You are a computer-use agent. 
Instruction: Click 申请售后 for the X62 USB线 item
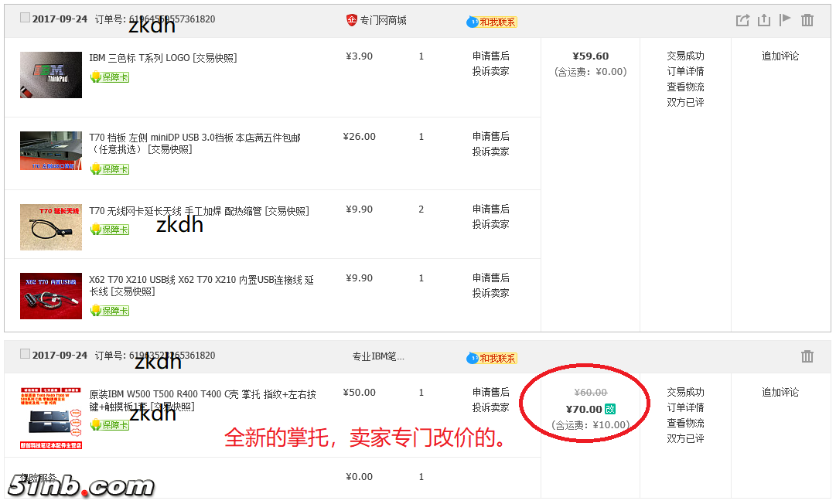[x=490, y=278]
